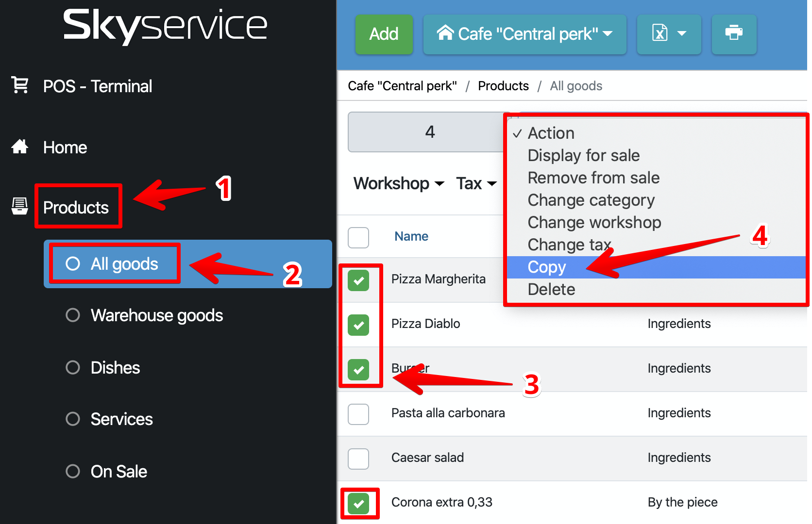Click the Products register icon in sidebar

[x=20, y=206]
